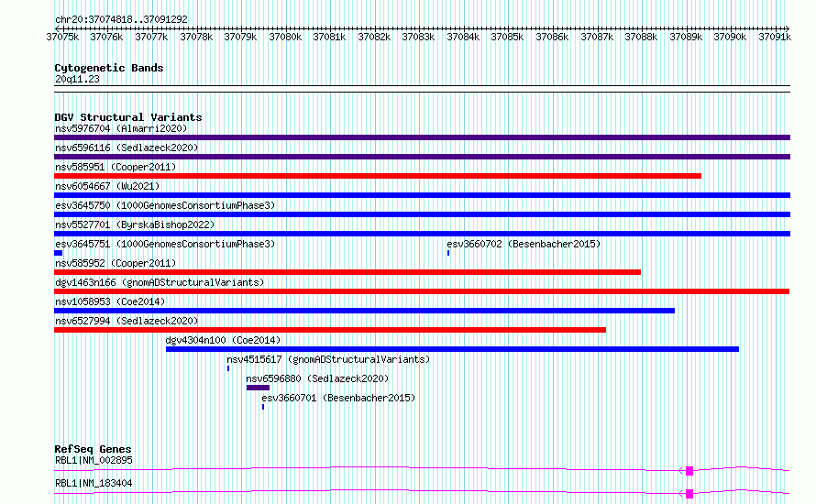Screen dimensions: 816x504
Task: Select the dgv4304n100 blue variant bar
Action: tap(452, 349)
